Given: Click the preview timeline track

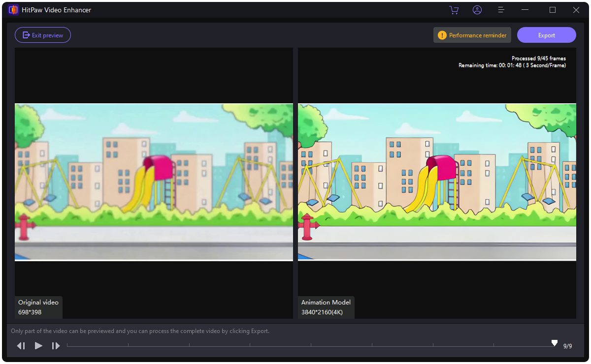Looking at the screenshot, I should point(311,346).
